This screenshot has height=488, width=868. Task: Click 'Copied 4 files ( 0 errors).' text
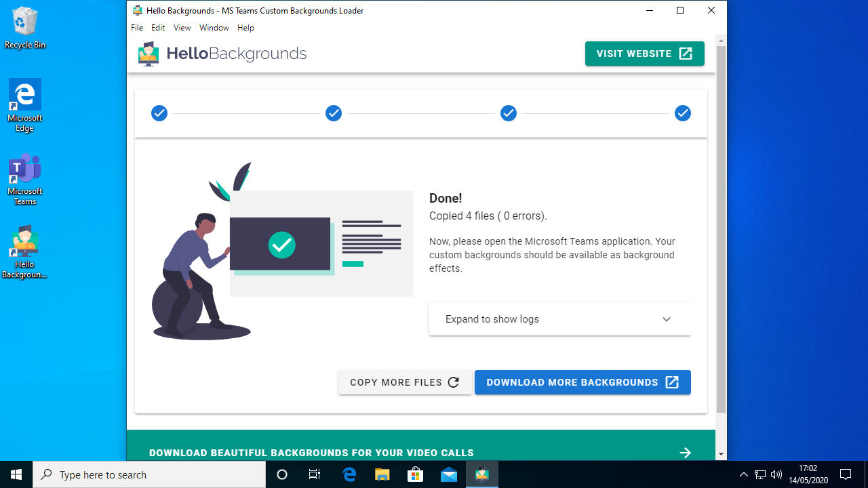point(488,216)
